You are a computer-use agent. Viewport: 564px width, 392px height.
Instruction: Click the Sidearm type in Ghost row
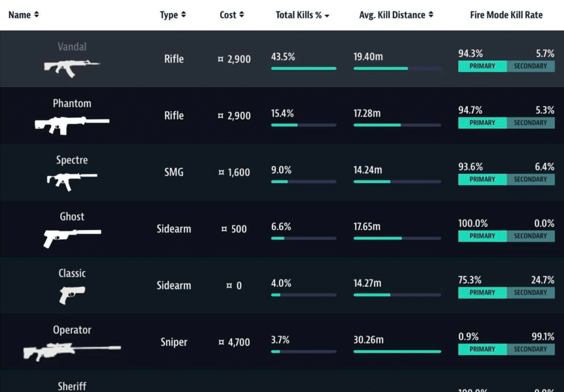tap(174, 229)
